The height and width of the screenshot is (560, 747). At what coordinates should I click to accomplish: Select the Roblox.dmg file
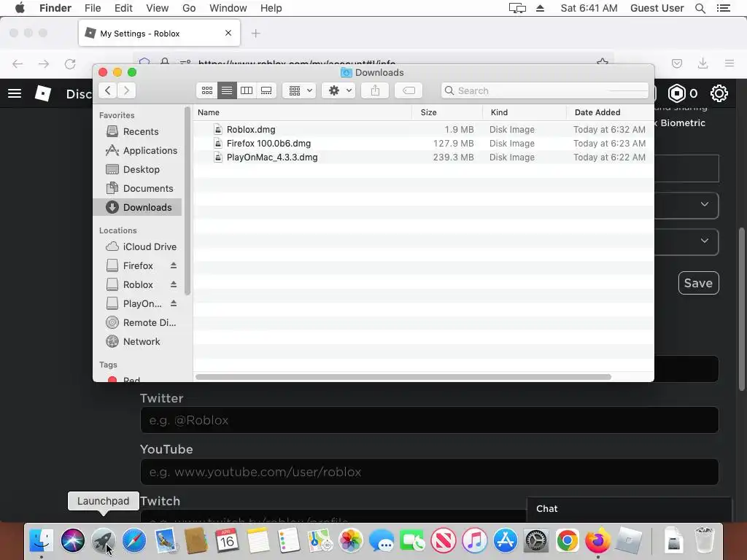click(x=423, y=130)
